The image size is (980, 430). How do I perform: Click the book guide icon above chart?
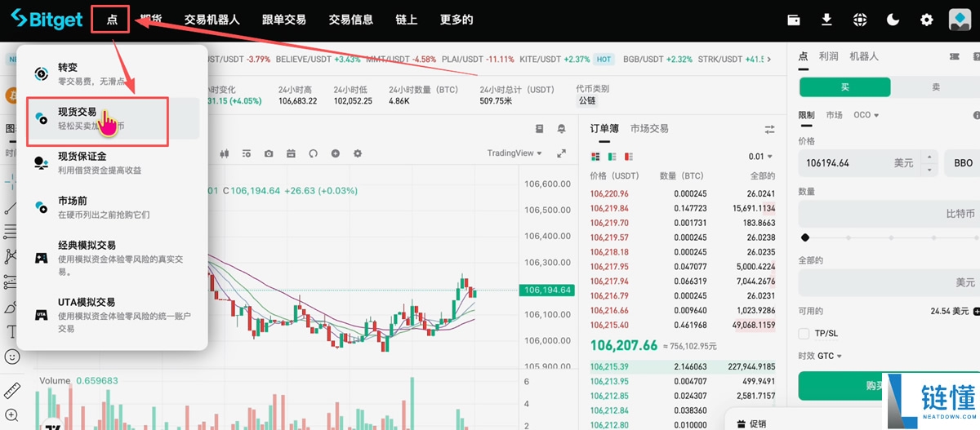pyautogui.click(x=539, y=129)
